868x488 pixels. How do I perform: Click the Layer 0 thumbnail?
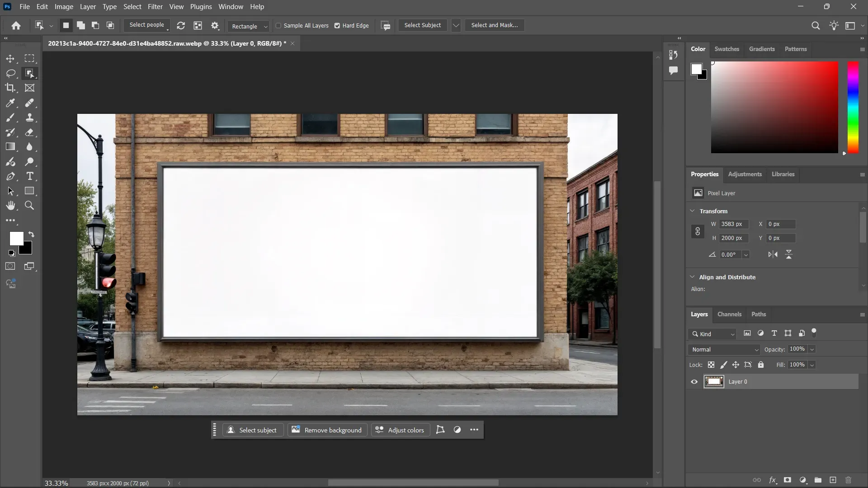(714, 382)
